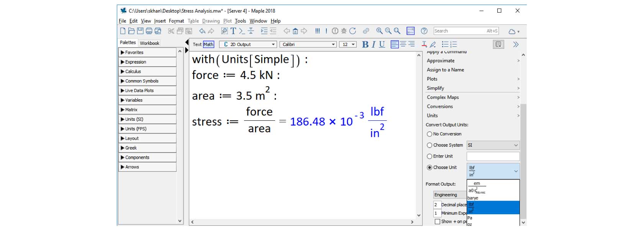The height and width of the screenshot is (230, 644).
Task: Enable the Show + on positive checkbox
Action: click(x=437, y=222)
